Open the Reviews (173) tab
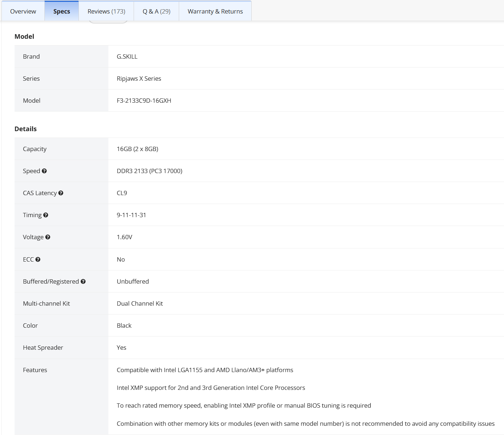 point(106,11)
